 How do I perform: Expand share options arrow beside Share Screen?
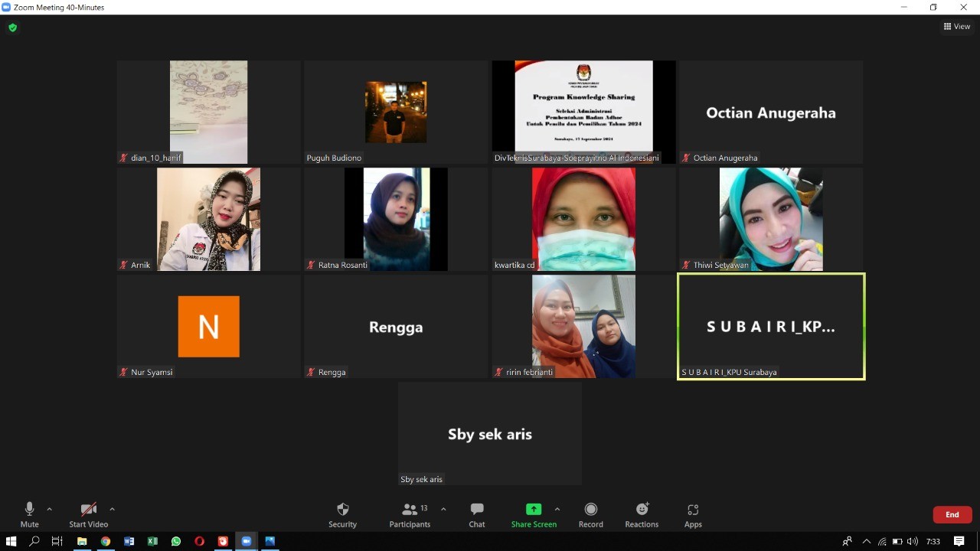point(557,509)
